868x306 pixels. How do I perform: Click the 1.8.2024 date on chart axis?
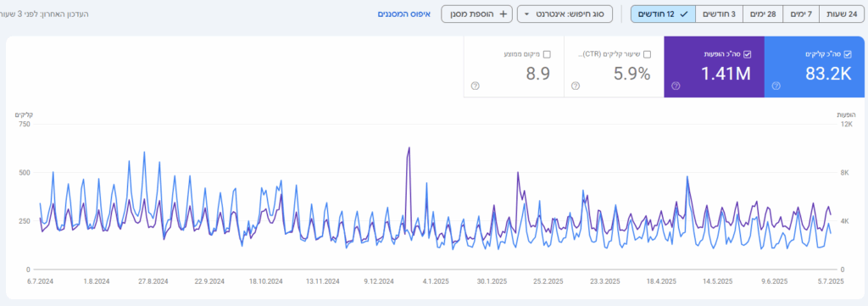[97, 281]
